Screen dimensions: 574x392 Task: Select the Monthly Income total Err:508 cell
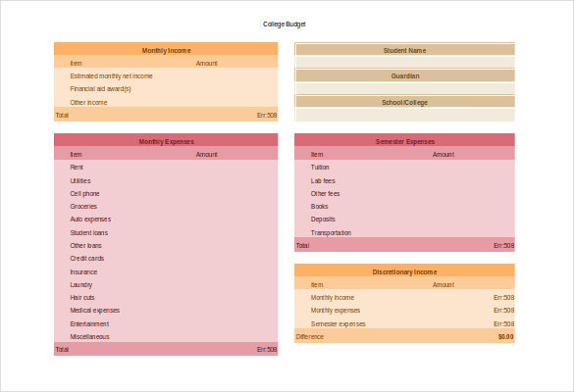coord(267,116)
